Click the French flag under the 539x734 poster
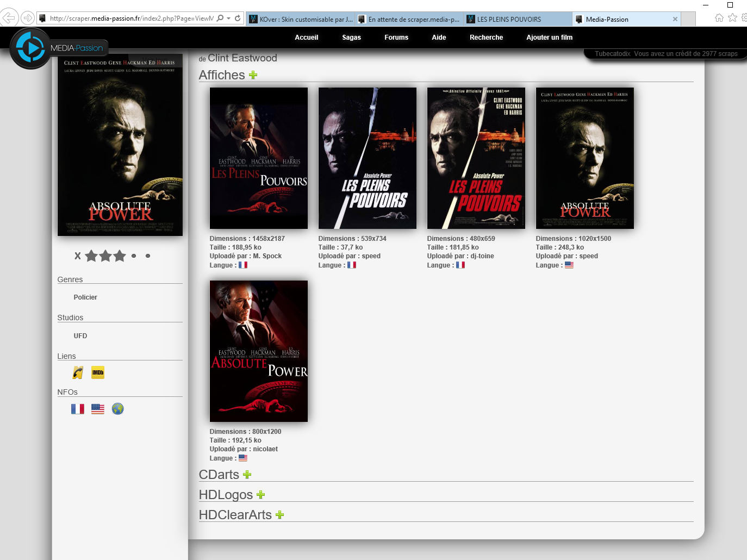The image size is (747, 560). (x=352, y=265)
